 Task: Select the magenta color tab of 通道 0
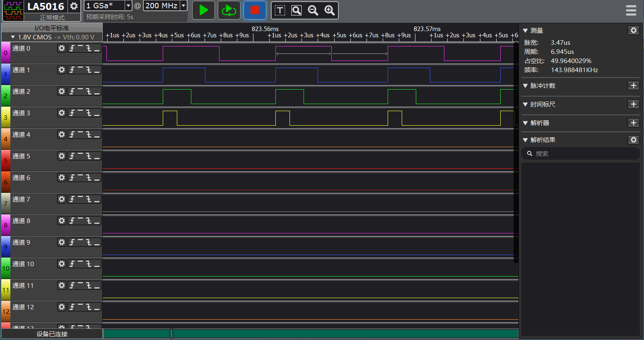click(x=5, y=53)
